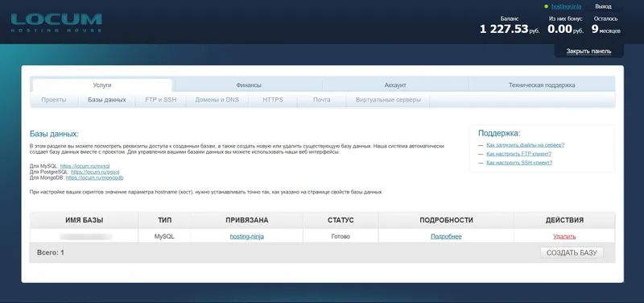Click the ДЕЙСТВИЯ column header

[x=564, y=220]
